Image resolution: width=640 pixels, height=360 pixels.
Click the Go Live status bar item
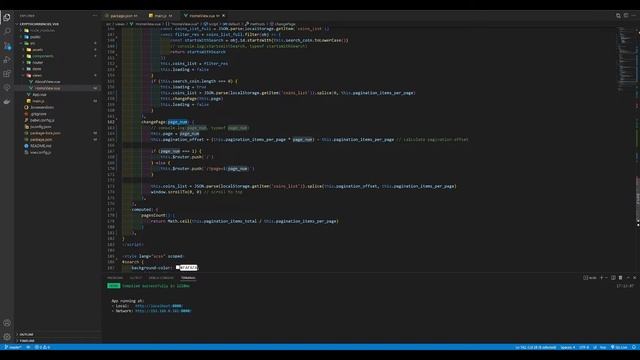tap(619, 347)
